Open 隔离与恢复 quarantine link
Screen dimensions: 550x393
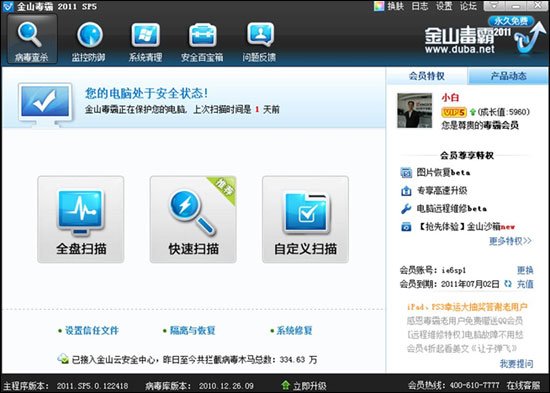click(x=192, y=330)
